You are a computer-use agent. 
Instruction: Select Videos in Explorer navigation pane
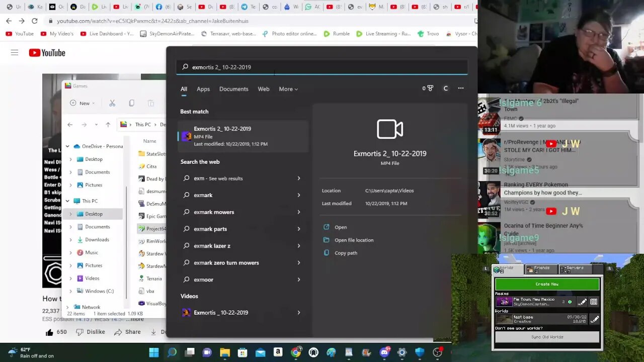[x=92, y=278]
